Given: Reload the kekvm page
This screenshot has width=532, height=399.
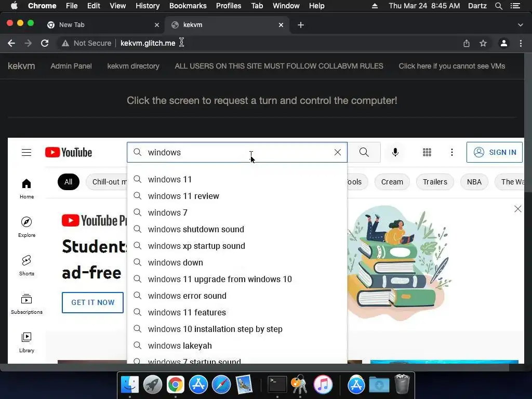Looking at the screenshot, I should pyautogui.click(x=45, y=43).
